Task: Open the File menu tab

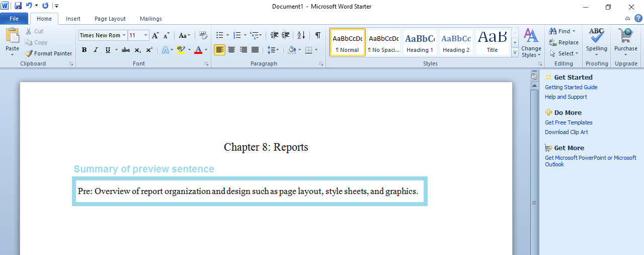Action: (14, 19)
